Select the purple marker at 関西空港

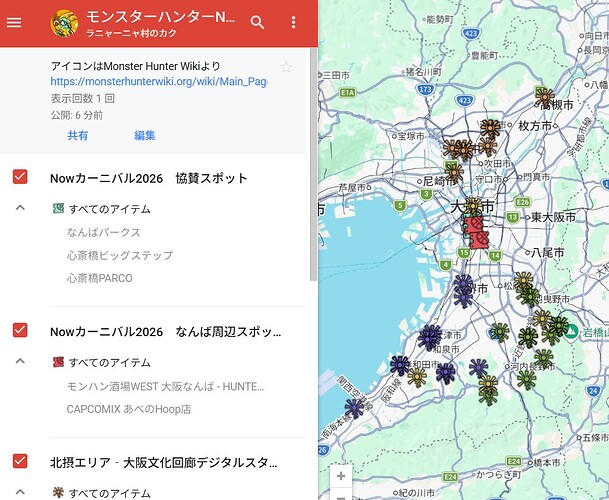point(354,409)
